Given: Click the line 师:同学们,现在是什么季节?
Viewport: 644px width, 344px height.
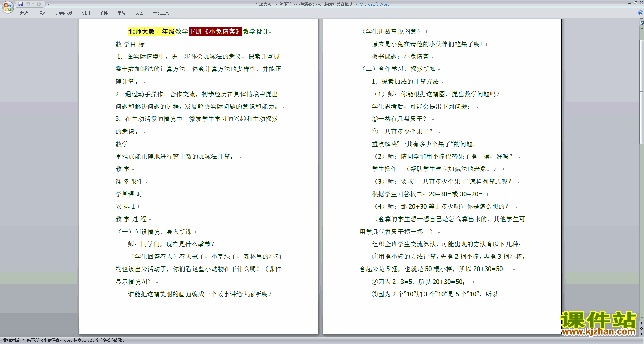Looking at the screenshot, I should (171, 244).
